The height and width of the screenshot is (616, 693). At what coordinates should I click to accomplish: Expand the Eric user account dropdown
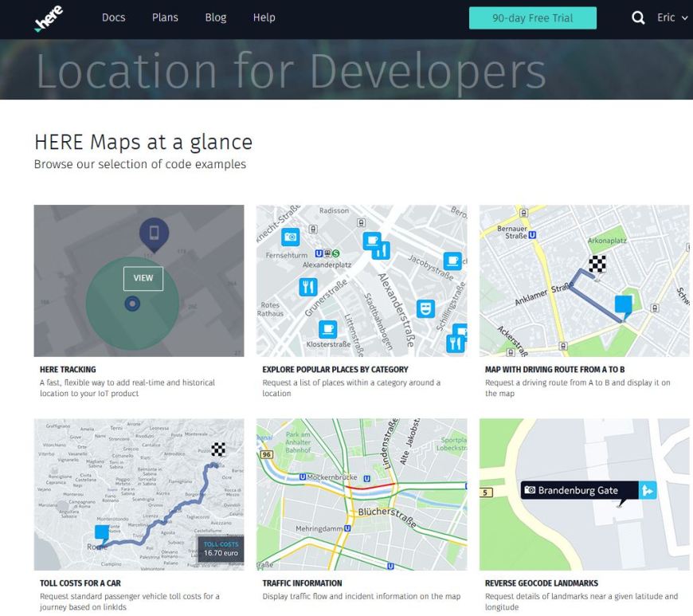[671, 18]
